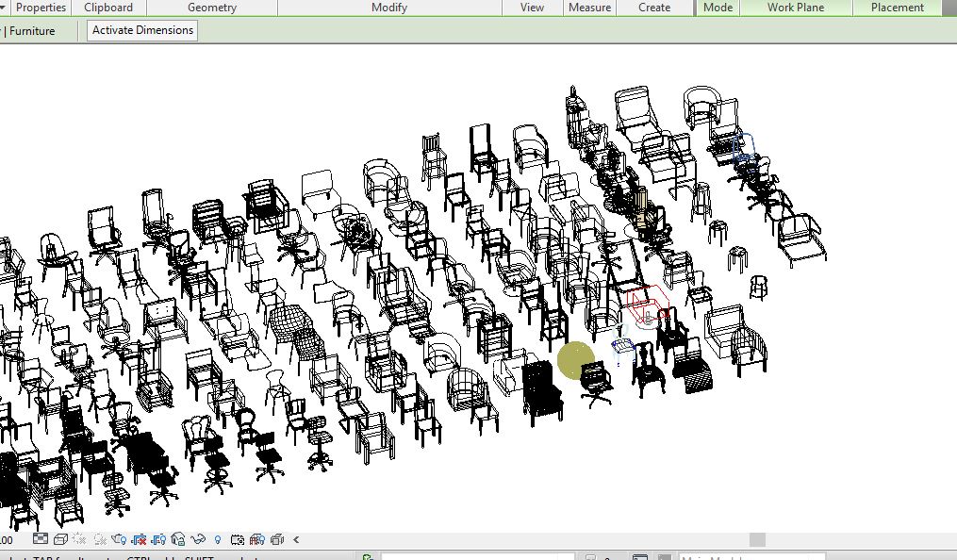957x560 pixels.
Task: Toggle the Sun Path setting
Action: 79,539
